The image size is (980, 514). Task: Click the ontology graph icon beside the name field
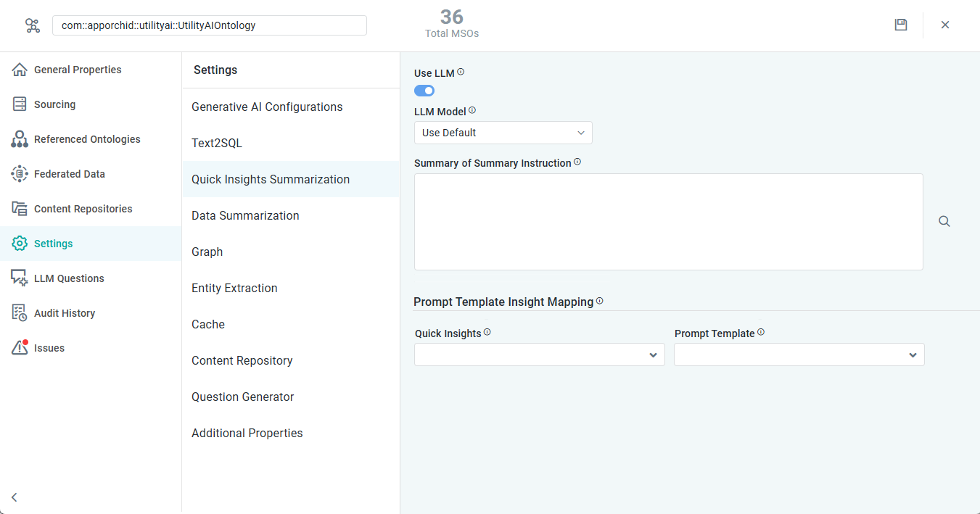tap(33, 25)
